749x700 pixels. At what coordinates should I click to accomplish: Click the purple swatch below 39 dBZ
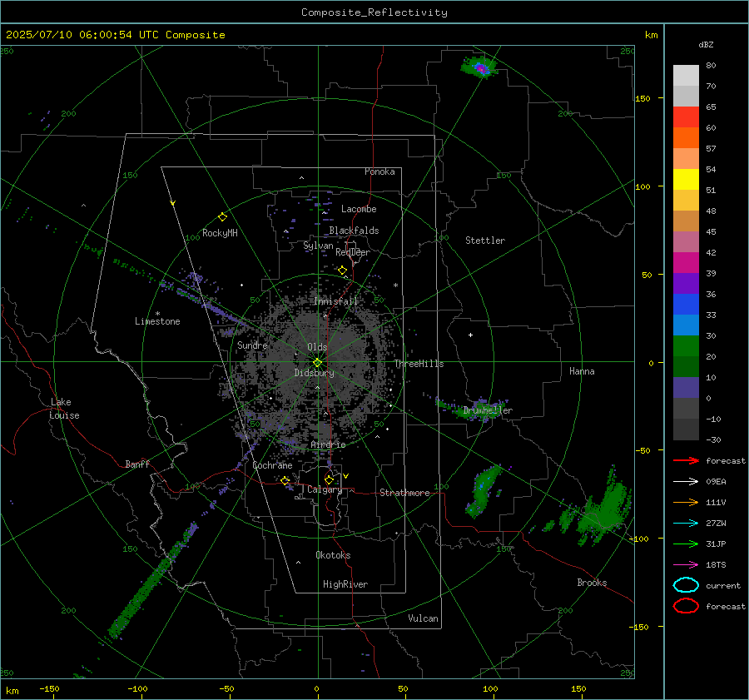(x=686, y=283)
